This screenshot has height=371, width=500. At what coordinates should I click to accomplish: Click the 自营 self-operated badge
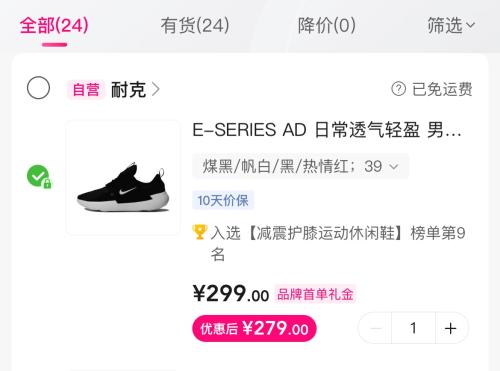coord(86,90)
